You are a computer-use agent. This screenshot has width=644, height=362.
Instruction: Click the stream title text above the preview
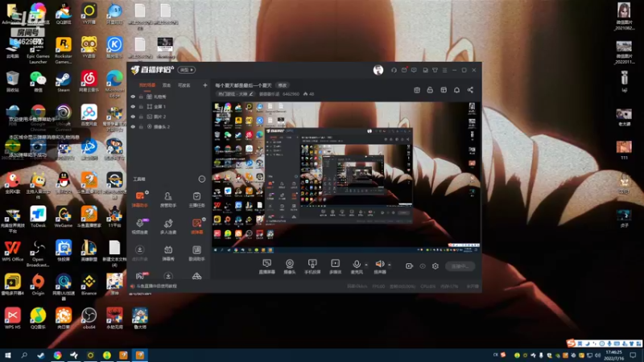click(x=243, y=85)
